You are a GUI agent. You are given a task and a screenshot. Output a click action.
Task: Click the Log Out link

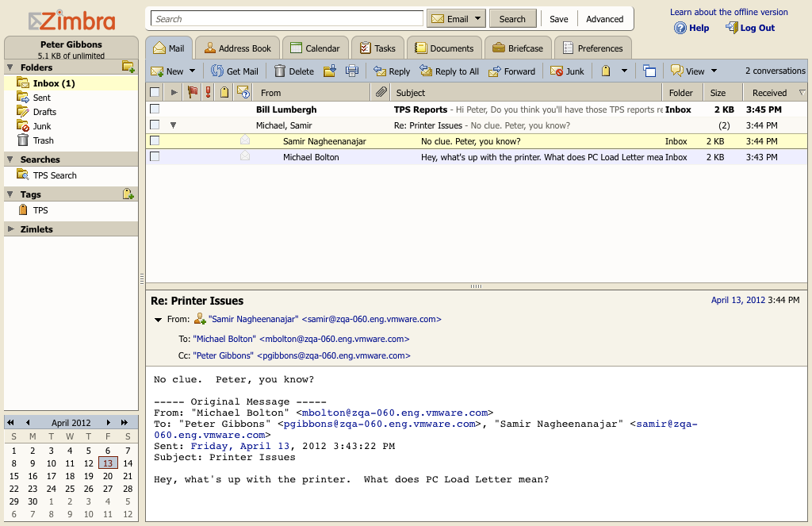pos(750,28)
